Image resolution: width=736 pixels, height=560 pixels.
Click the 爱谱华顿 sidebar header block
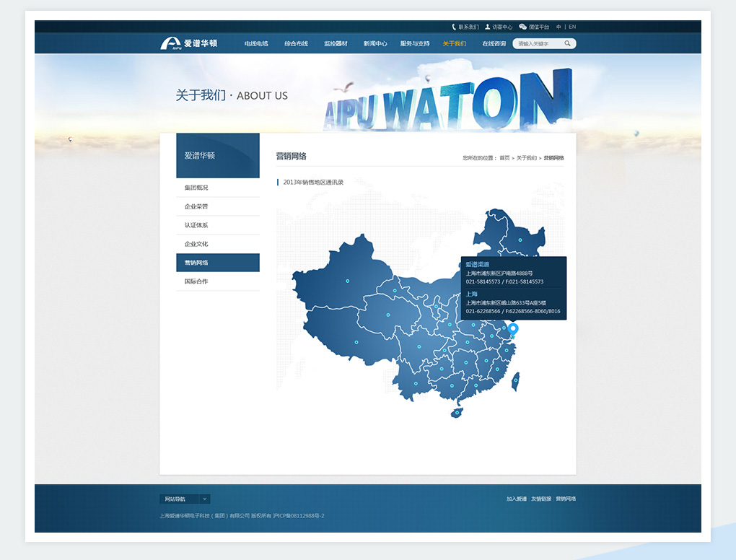click(218, 155)
